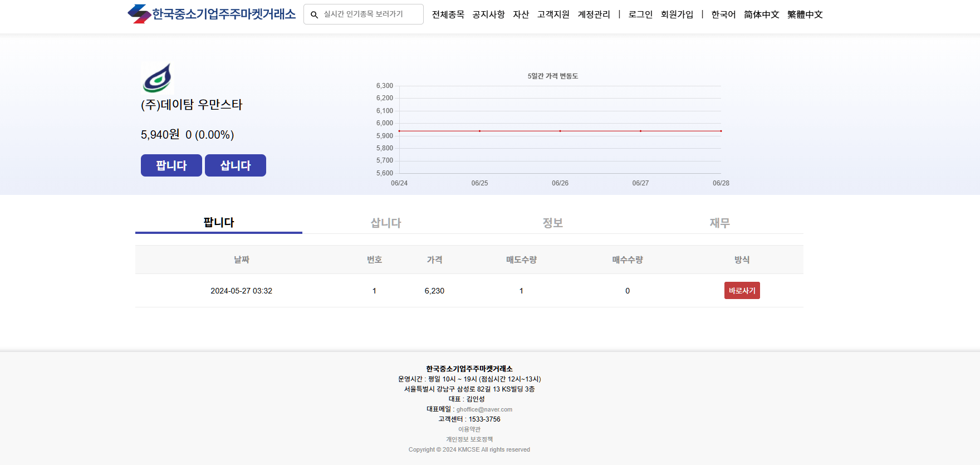Open the 고객지원 menu item
Viewport: 980px width, 465px height.
click(553, 14)
